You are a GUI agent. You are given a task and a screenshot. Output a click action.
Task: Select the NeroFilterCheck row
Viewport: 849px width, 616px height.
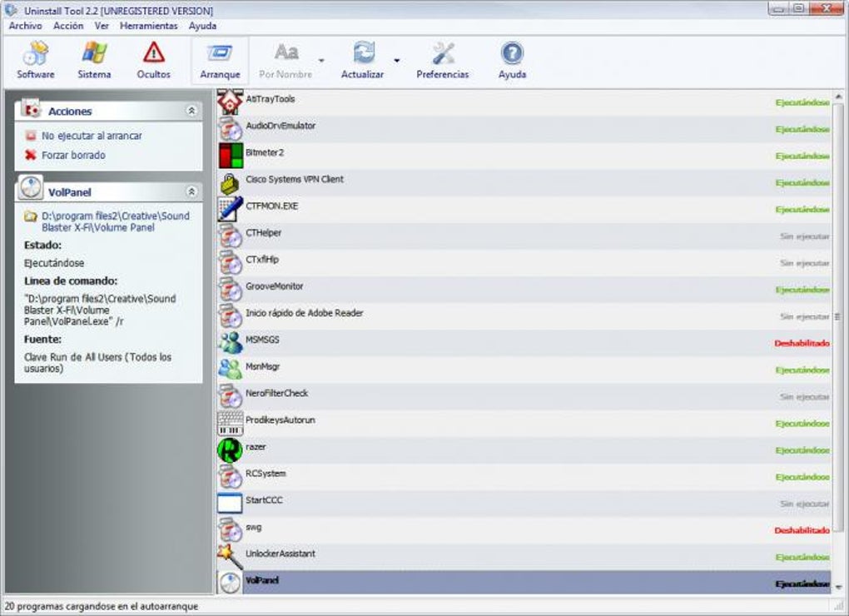click(524, 396)
